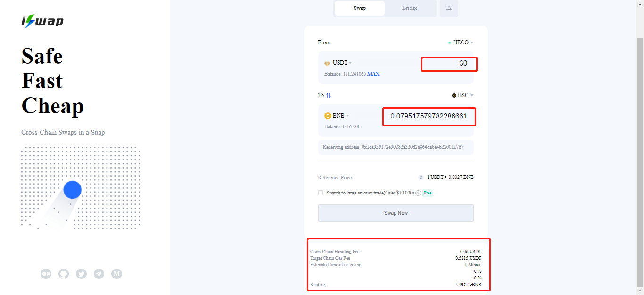Click the 'Balance: 0.167885' text

343,126
